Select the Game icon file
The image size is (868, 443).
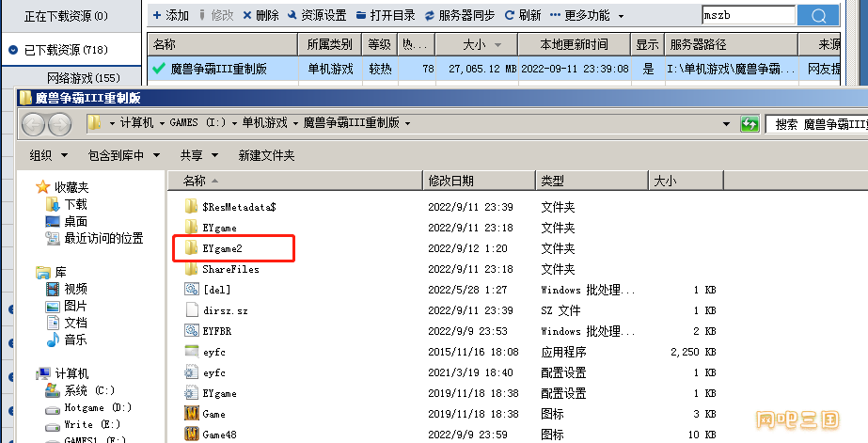(192, 414)
